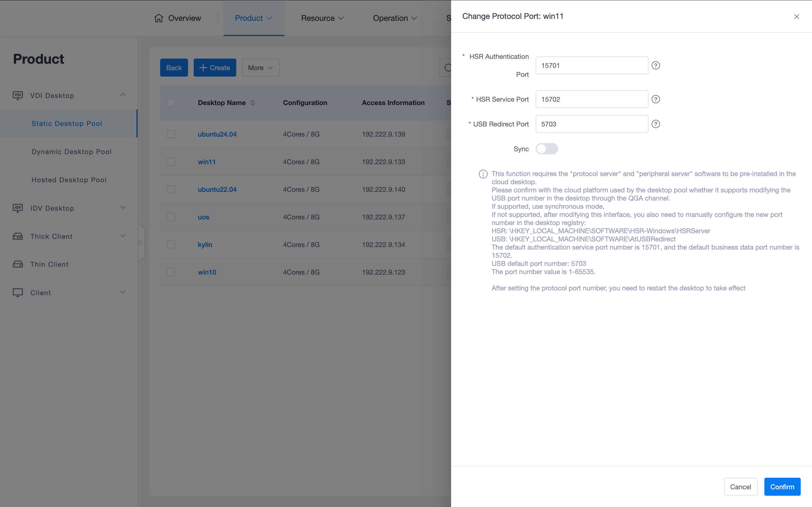
Task: Click the Thin Client device icon
Action: (x=18, y=264)
